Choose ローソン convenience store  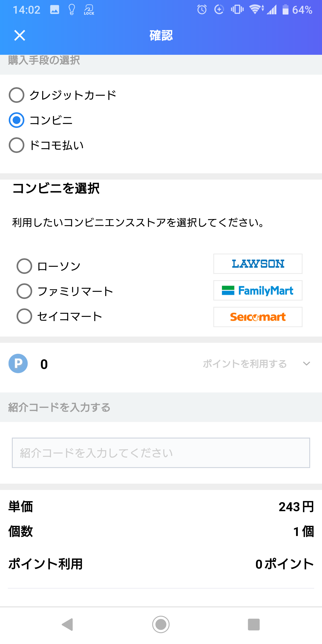[49, 266]
